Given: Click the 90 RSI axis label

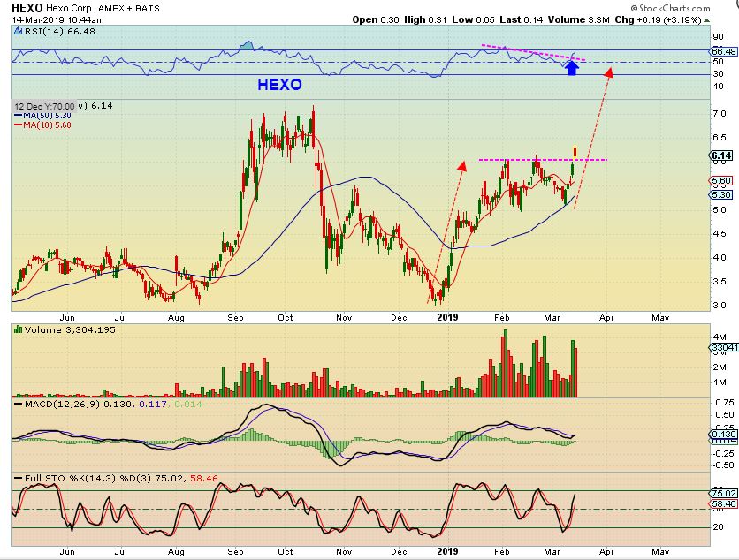Looking at the screenshot, I should [x=719, y=37].
